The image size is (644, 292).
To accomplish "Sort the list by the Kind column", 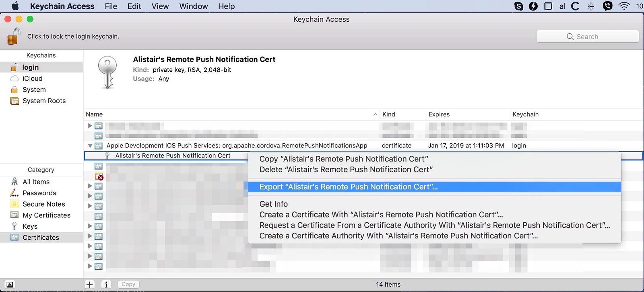I will 403,114.
